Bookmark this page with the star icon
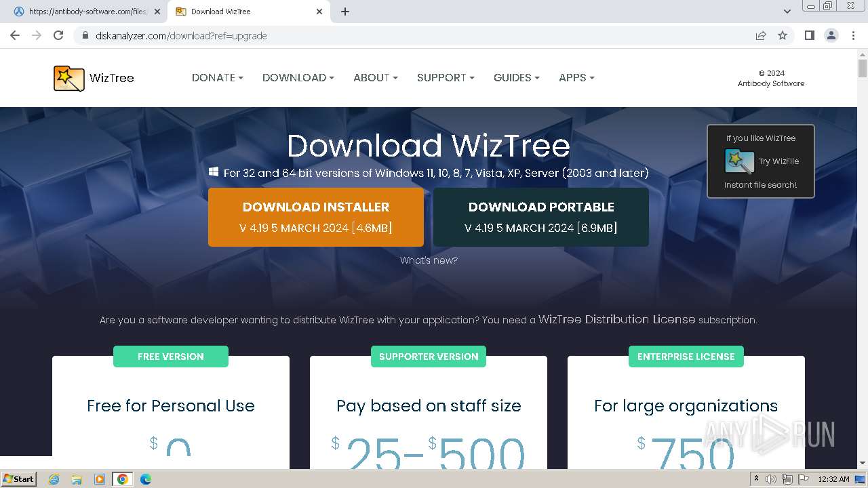The width and height of the screenshot is (868, 488). tap(783, 35)
